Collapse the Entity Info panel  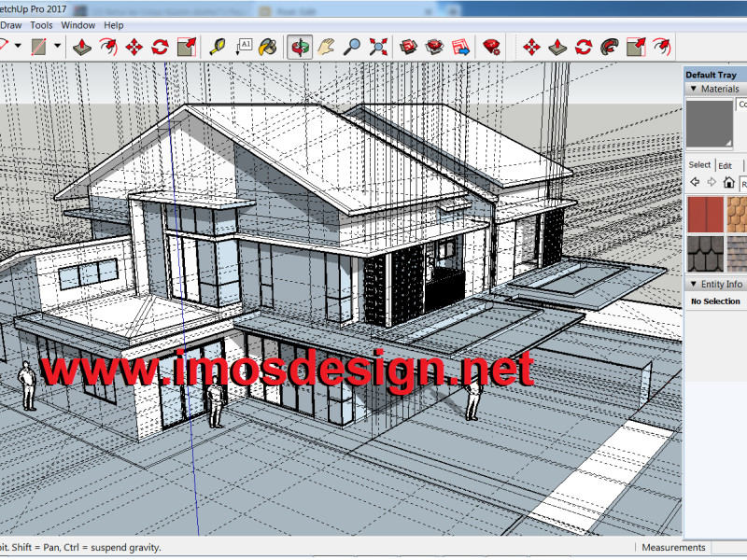[x=693, y=284]
